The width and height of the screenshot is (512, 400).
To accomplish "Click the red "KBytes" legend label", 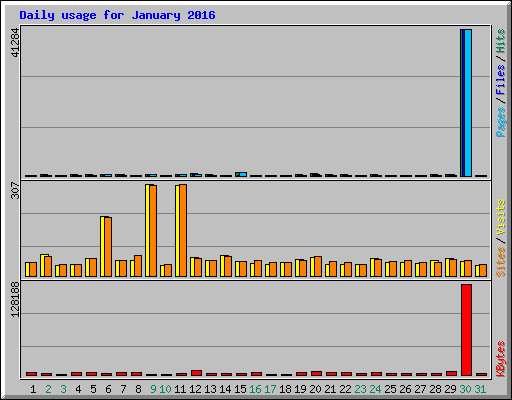I will (x=501, y=359).
